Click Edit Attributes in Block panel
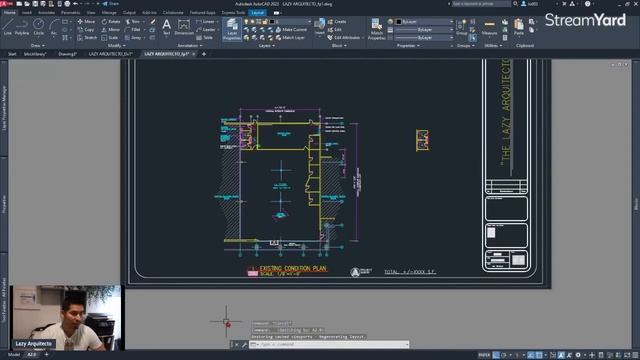The width and height of the screenshot is (640, 360). 344,38
